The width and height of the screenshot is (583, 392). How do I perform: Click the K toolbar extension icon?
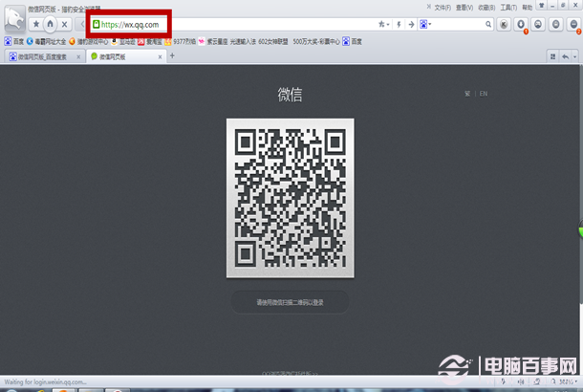click(504, 25)
